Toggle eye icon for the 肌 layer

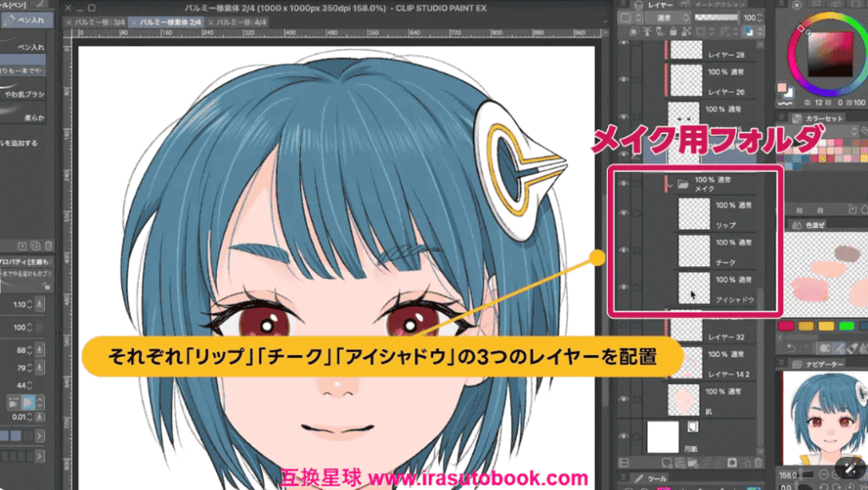(x=625, y=396)
